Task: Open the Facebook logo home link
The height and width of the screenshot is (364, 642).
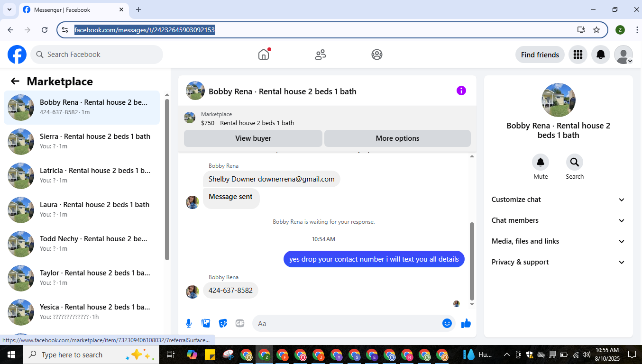Action: click(x=17, y=55)
